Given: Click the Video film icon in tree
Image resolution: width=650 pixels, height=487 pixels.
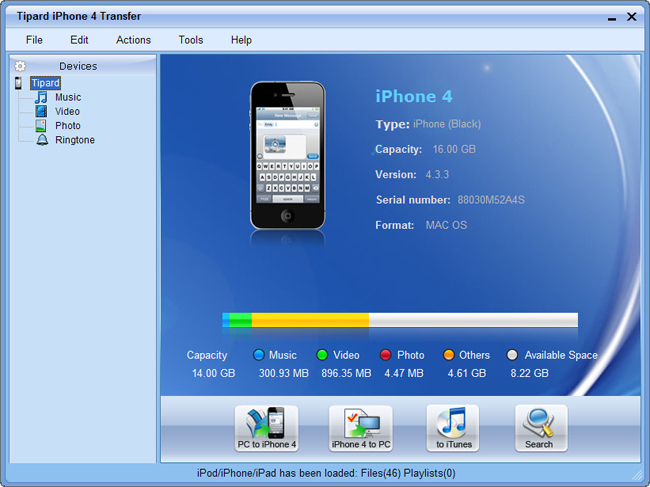Looking at the screenshot, I should pyautogui.click(x=41, y=111).
